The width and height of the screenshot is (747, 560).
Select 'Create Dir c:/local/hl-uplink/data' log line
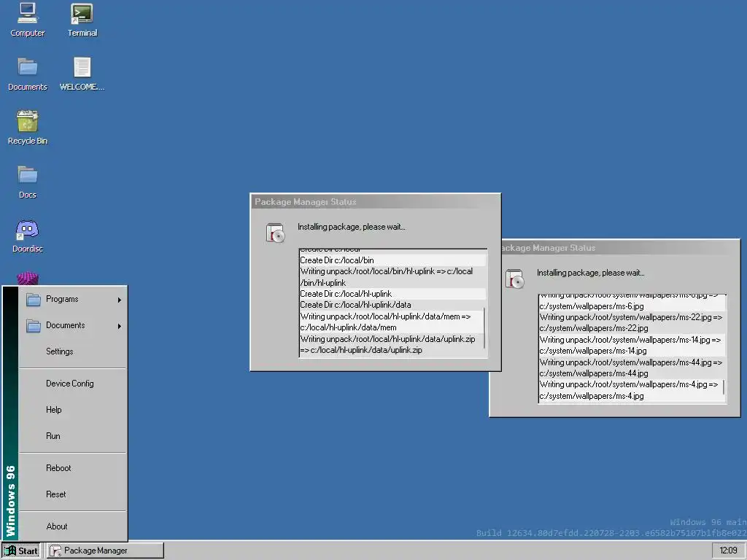click(x=393, y=305)
